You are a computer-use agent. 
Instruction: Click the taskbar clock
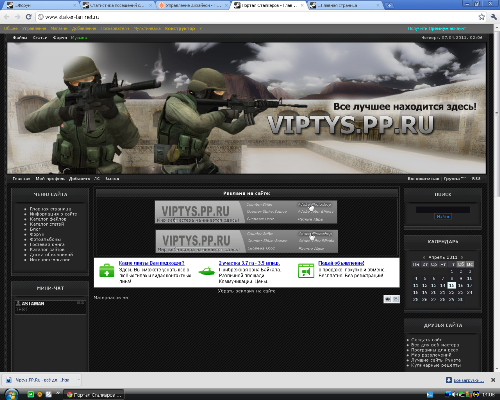click(488, 395)
